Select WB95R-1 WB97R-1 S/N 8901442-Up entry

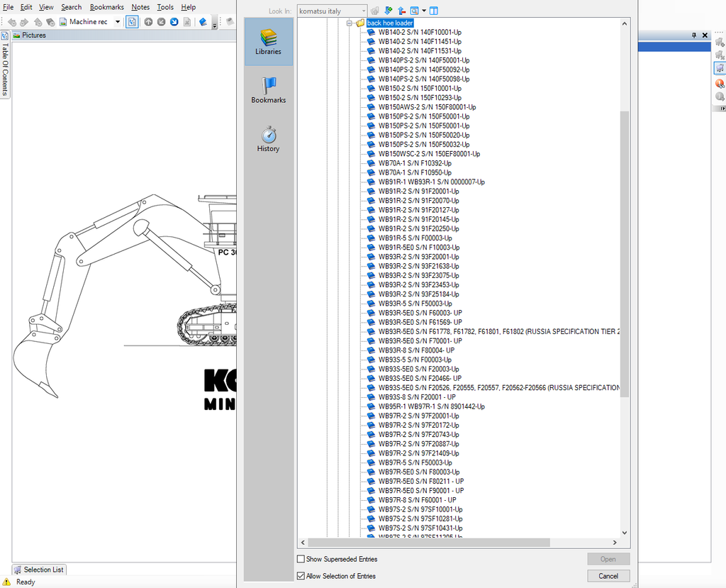tap(432, 406)
